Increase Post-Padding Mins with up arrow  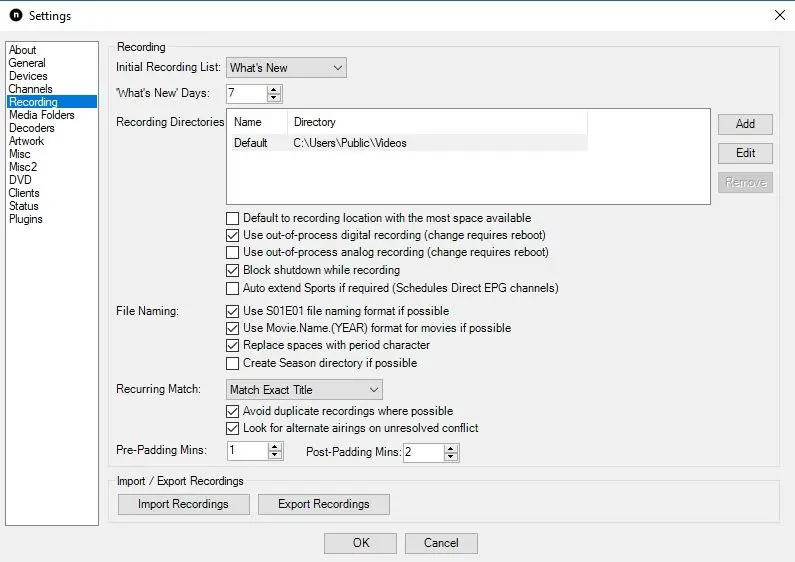pos(451,448)
